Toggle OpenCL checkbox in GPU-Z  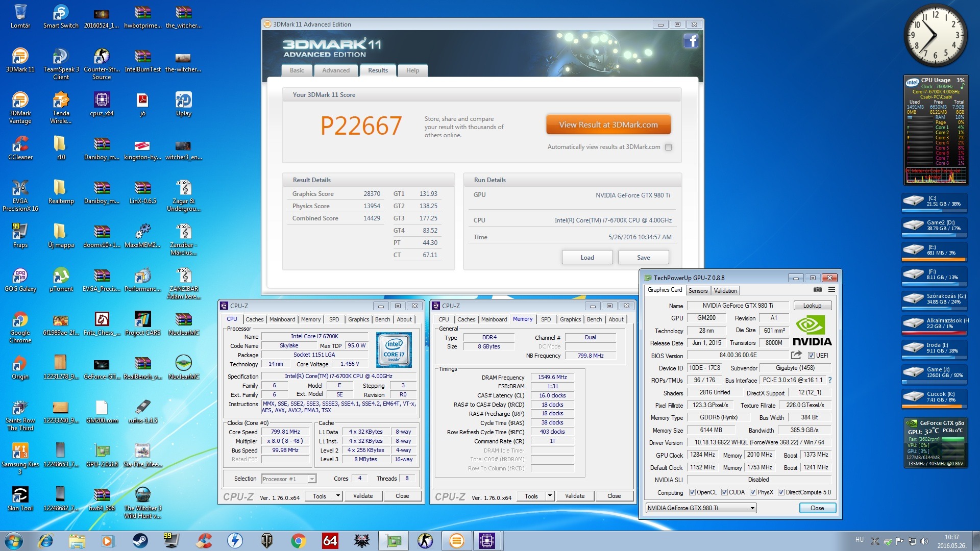(692, 492)
